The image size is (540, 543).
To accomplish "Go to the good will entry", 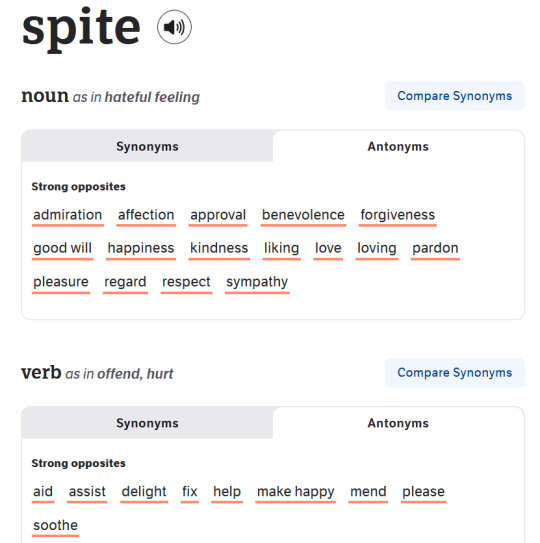I will tap(62, 249).
